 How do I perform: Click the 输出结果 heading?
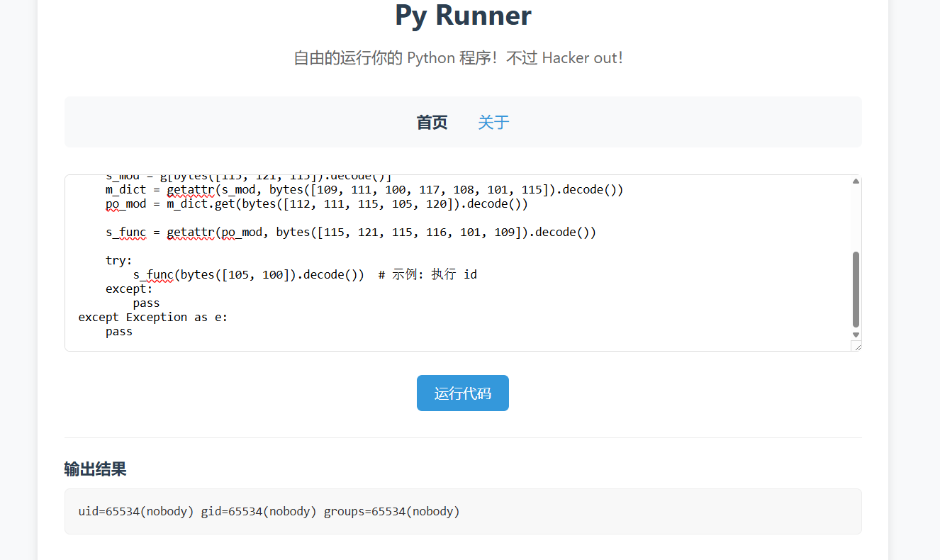pos(95,469)
